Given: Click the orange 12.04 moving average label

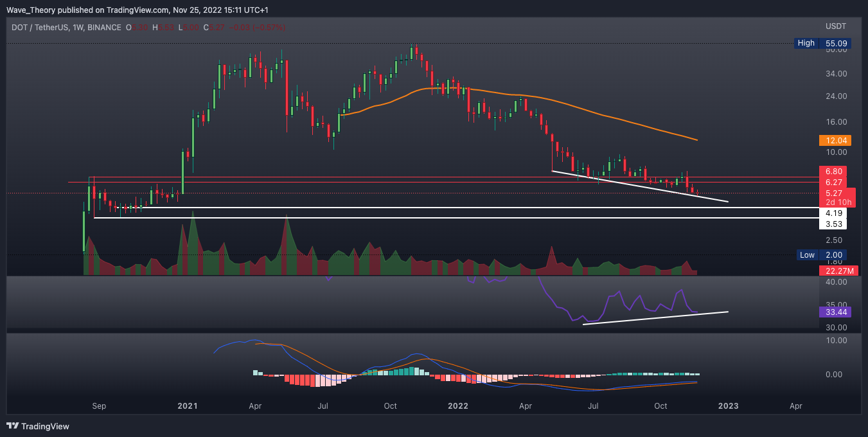Looking at the screenshot, I should tap(833, 140).
